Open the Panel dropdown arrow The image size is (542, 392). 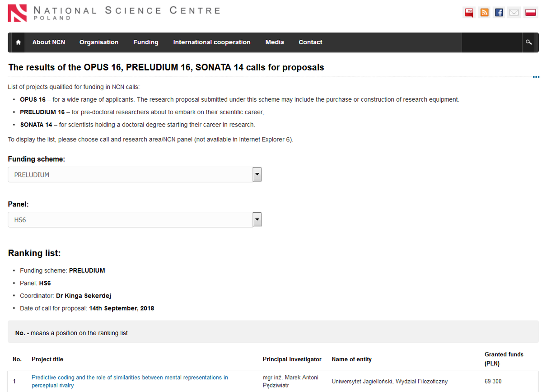click(257, 220)
